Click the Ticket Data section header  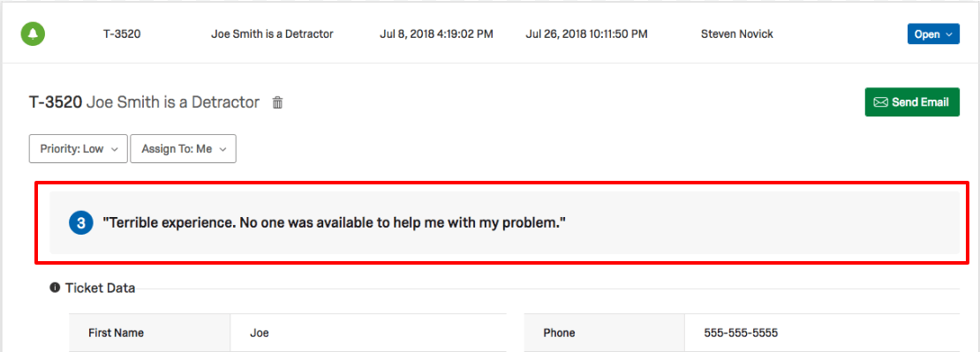100,288
